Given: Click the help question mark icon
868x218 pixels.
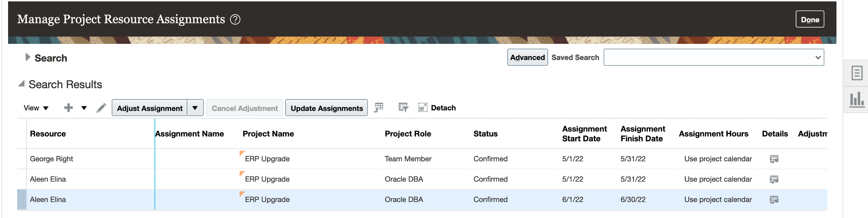Looking at the screenshot, I should coord(235,20).
